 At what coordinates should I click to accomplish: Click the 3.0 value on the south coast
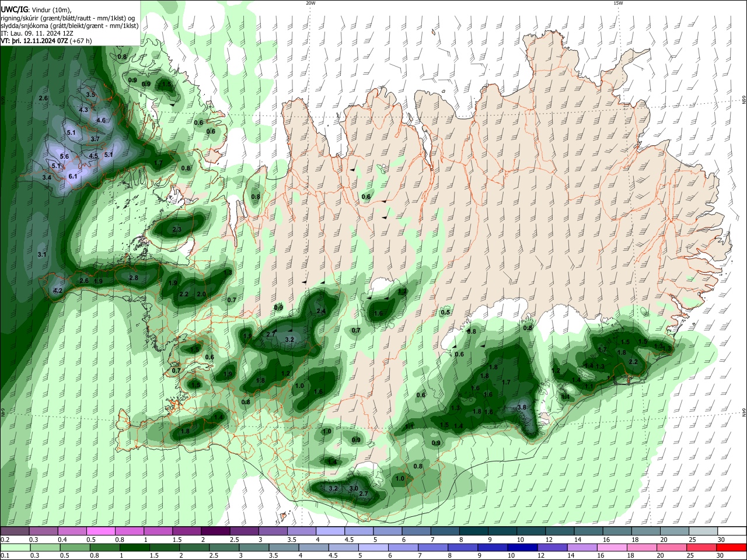pyautogui.click(x=354, y=488)
